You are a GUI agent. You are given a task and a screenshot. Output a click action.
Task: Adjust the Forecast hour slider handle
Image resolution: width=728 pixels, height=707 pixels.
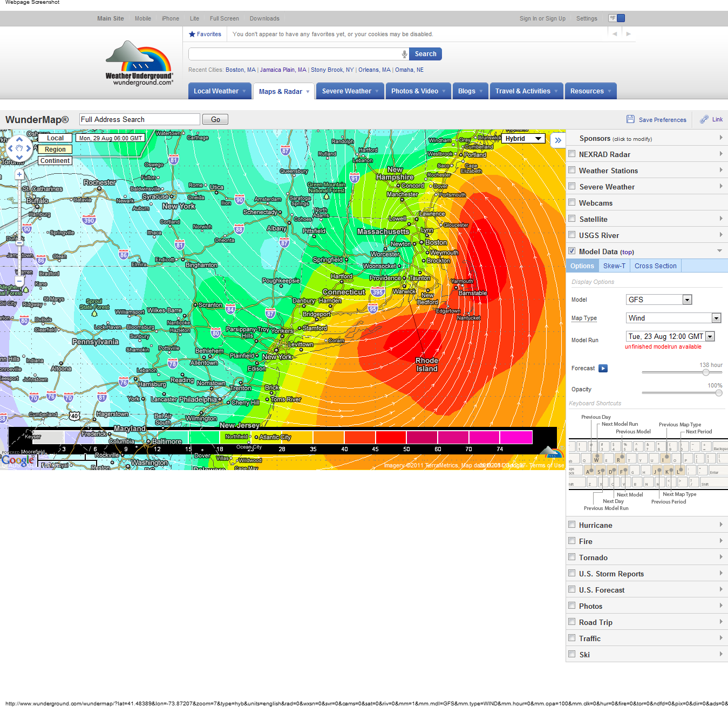tap(706, 372)
